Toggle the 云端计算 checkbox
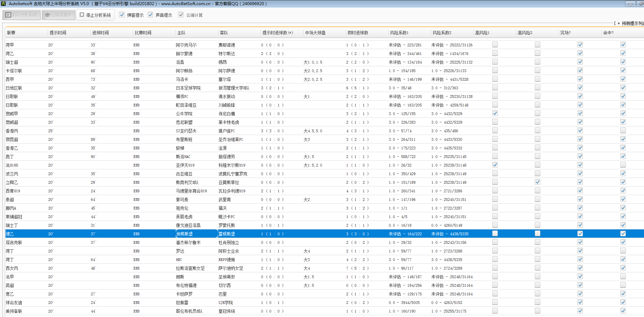 point(181,15)
